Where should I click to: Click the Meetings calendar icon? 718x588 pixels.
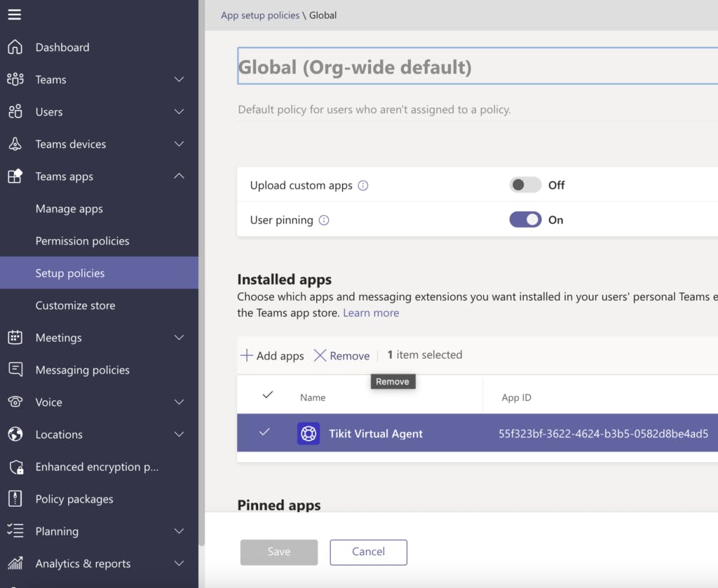click(x=15, y=338)
